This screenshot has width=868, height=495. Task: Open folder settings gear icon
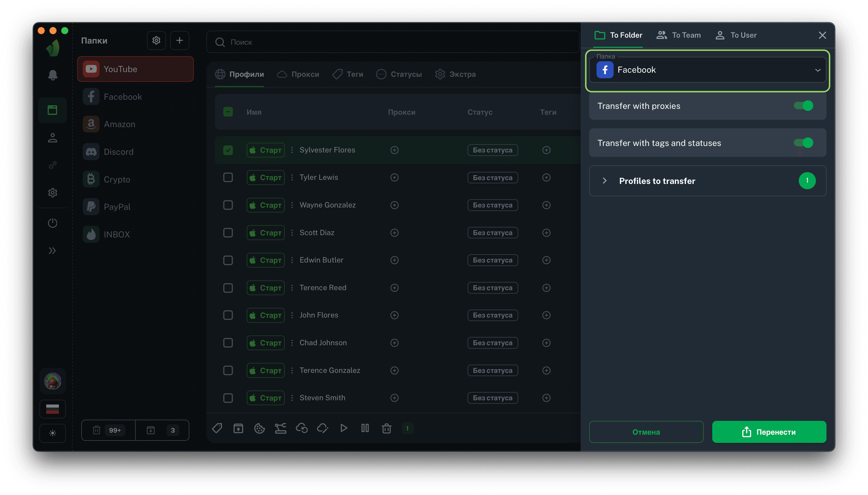156,40
